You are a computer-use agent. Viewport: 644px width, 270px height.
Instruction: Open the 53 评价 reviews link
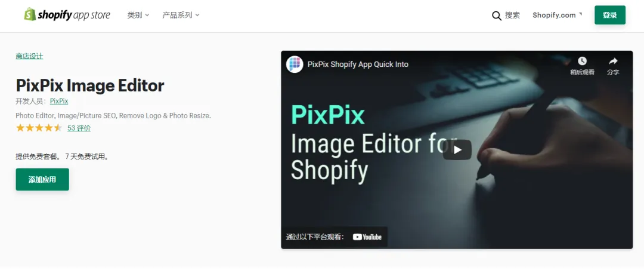click(79, 128)
